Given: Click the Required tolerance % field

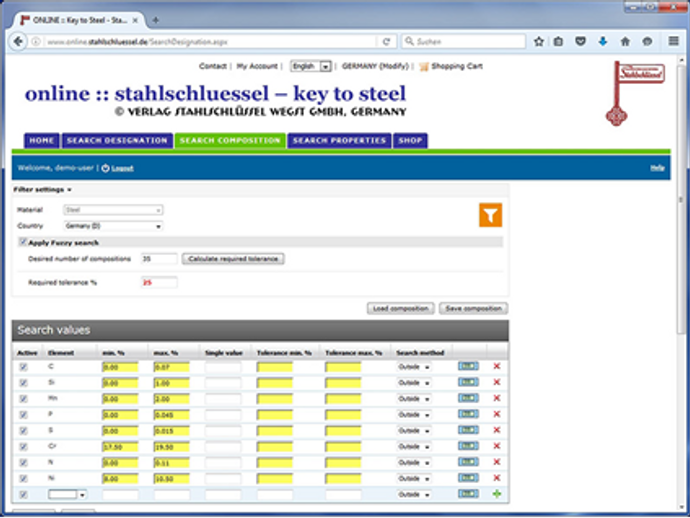Looking at the screenshot, I should (x=159, y=283).
